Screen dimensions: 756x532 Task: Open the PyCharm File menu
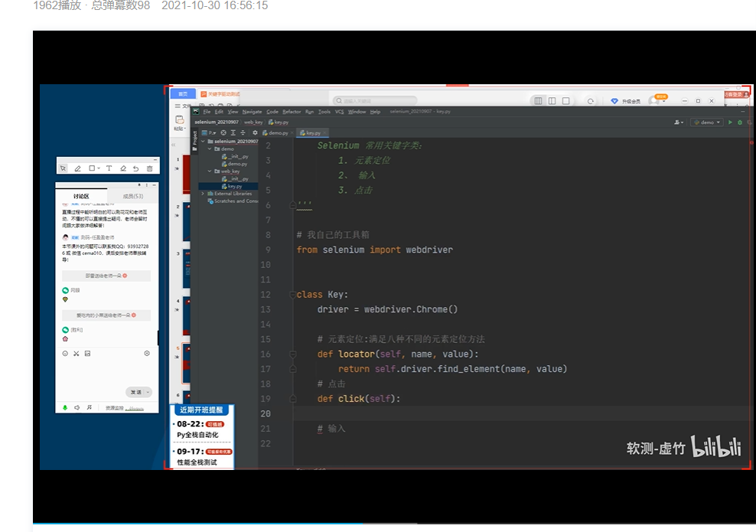click(207, 112)
